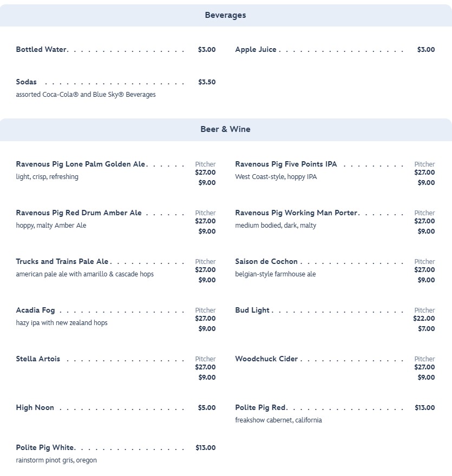
Task: Select Trucks and Trains Pale Ale
Action: [x=62, y=262]
